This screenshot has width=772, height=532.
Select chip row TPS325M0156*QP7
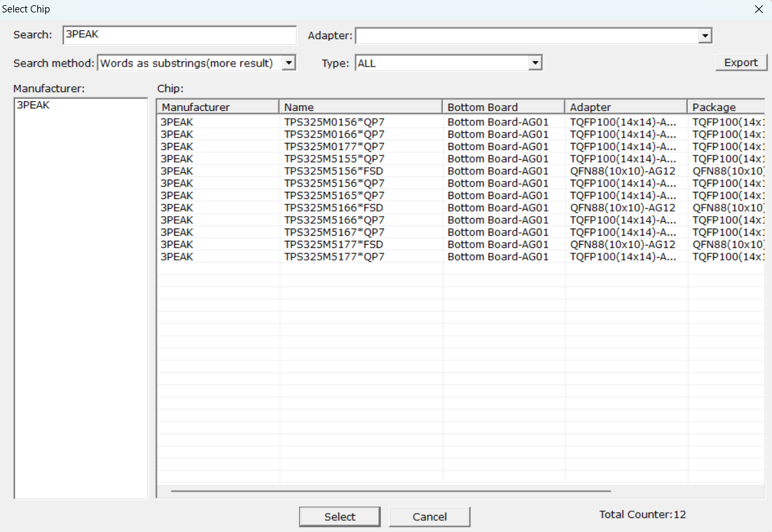[x=461, y=122]
